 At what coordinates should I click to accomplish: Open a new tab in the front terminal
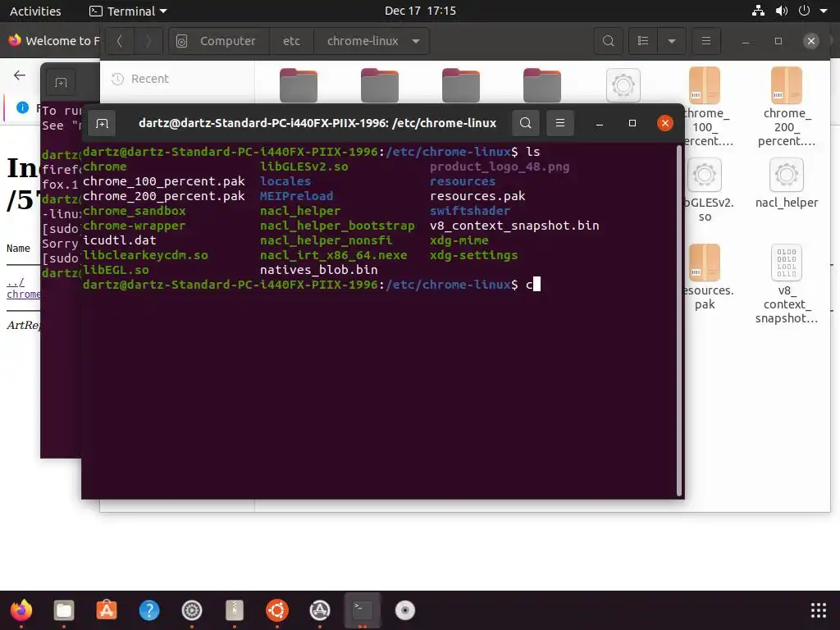102,124
